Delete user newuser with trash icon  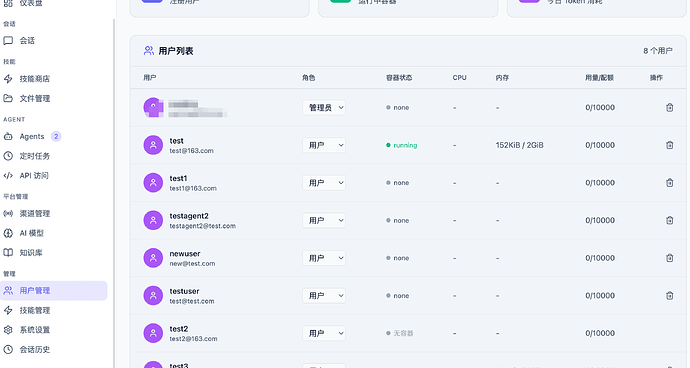point(669,258)
